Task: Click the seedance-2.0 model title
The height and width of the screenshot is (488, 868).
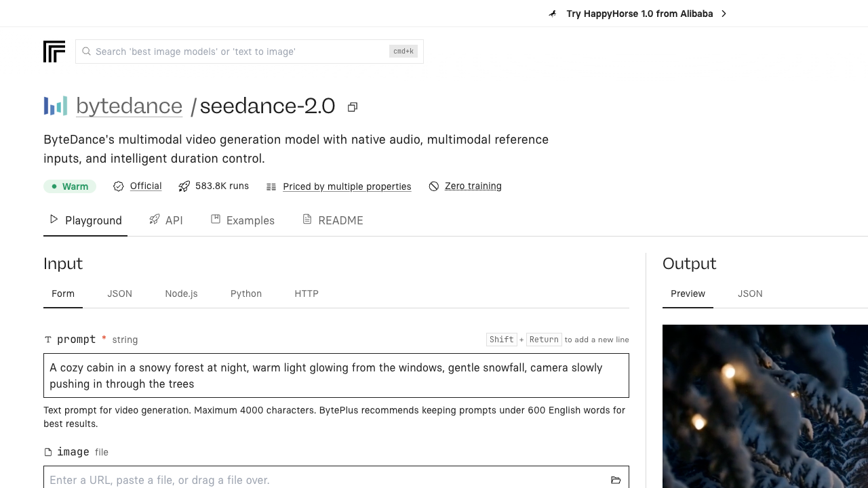Action: [267, 106]
